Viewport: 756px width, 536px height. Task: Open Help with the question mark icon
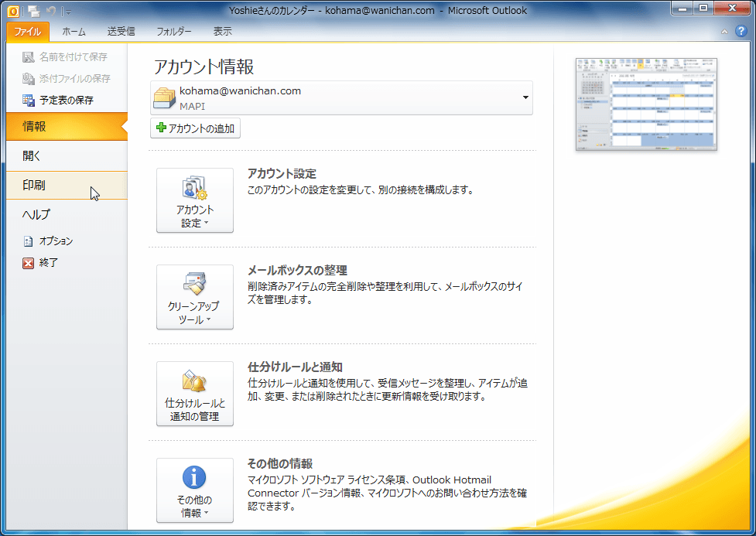click(x=741, y=32)
